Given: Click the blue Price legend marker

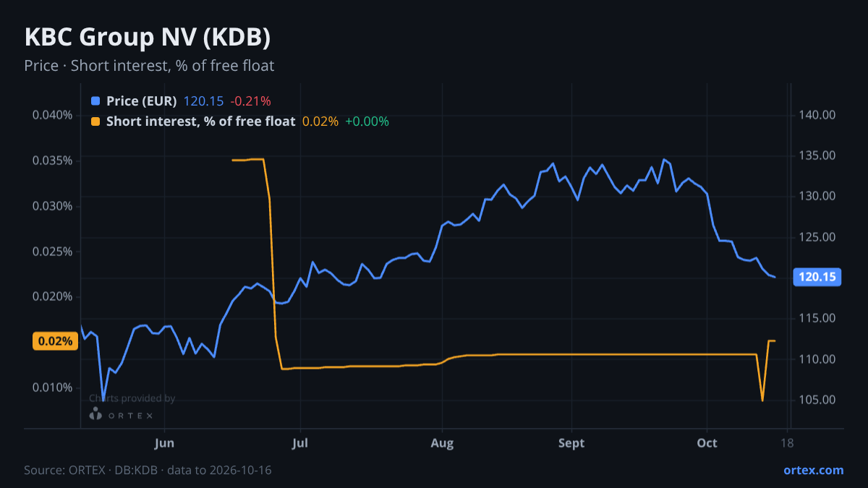Looking at the screenshot, I should coord(95,101).
